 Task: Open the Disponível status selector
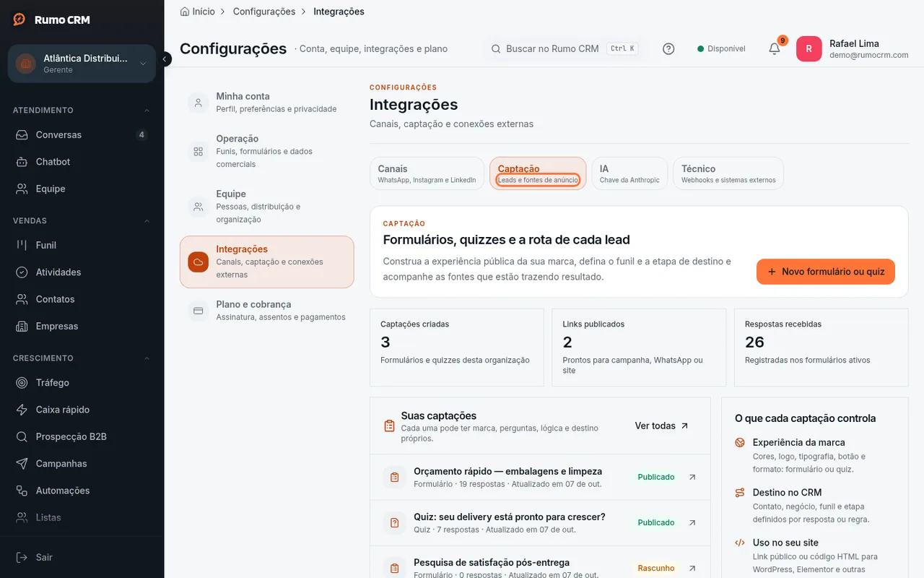[721, 48]
